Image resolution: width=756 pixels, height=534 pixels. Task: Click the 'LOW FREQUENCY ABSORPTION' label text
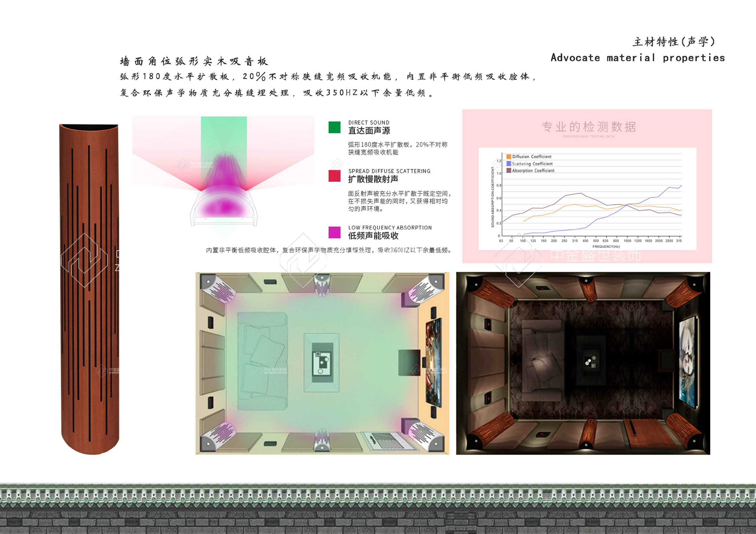click(390, 227)
